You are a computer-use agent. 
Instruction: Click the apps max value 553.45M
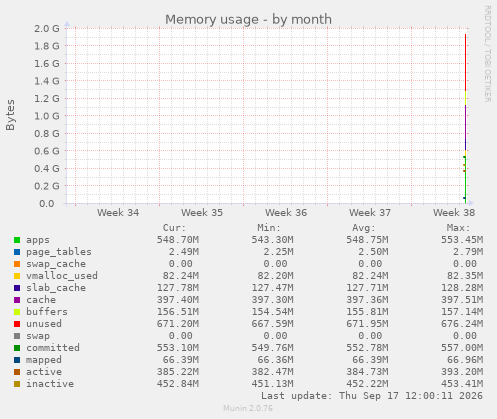[462, 240]
